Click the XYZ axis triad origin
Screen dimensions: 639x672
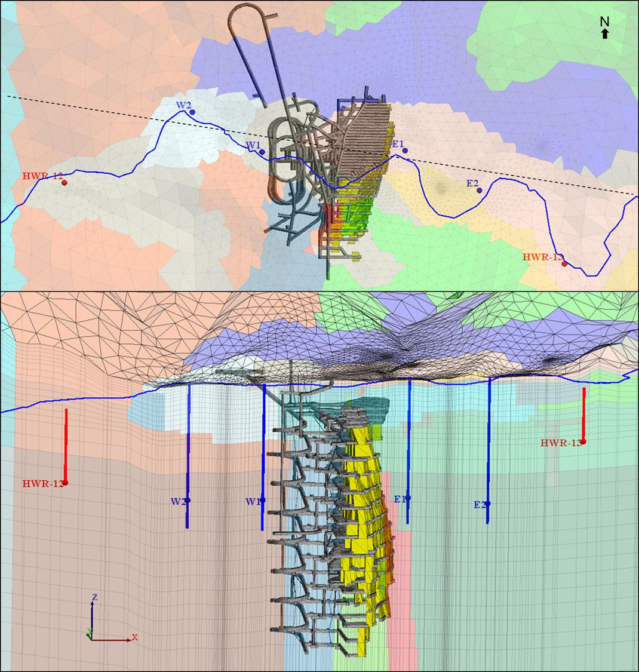point(91,639)
